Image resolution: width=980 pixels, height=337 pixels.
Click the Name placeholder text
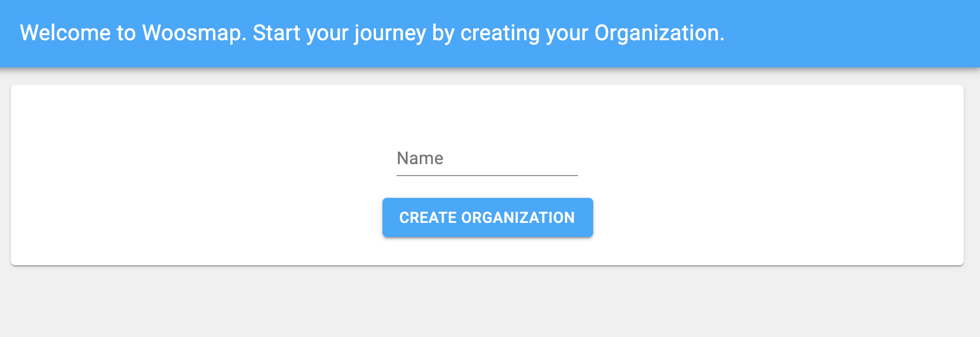tap(419, 158)
